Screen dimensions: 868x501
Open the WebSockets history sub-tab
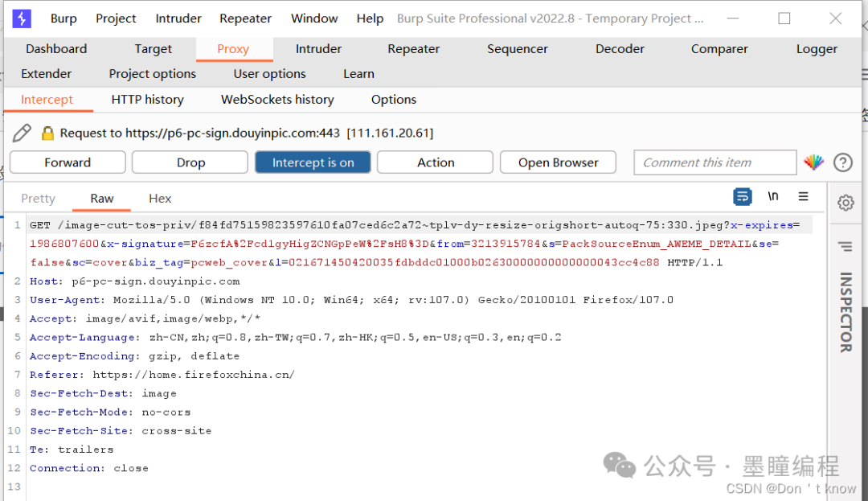[277, 100]
